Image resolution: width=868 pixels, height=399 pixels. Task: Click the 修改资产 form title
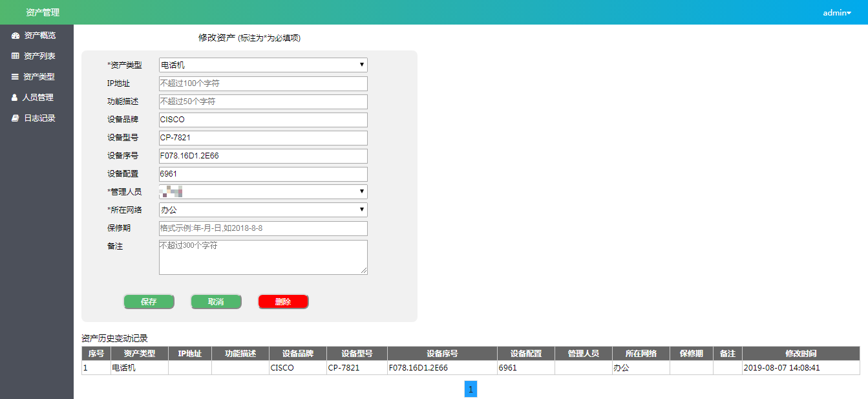[x=217, y=38]
